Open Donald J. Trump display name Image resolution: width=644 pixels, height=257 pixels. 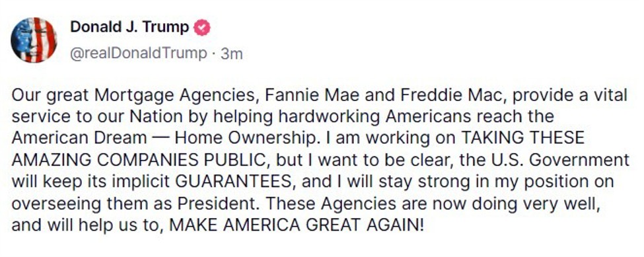click(129, 27)
